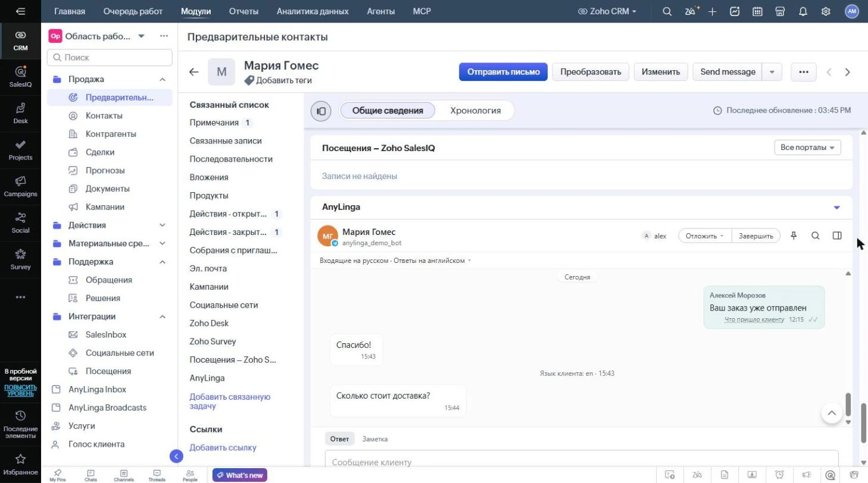The width and height of the screenshot is (868, 483).
Task: Open the SalesIQ app in sidebar
Action: coord(20,76)
